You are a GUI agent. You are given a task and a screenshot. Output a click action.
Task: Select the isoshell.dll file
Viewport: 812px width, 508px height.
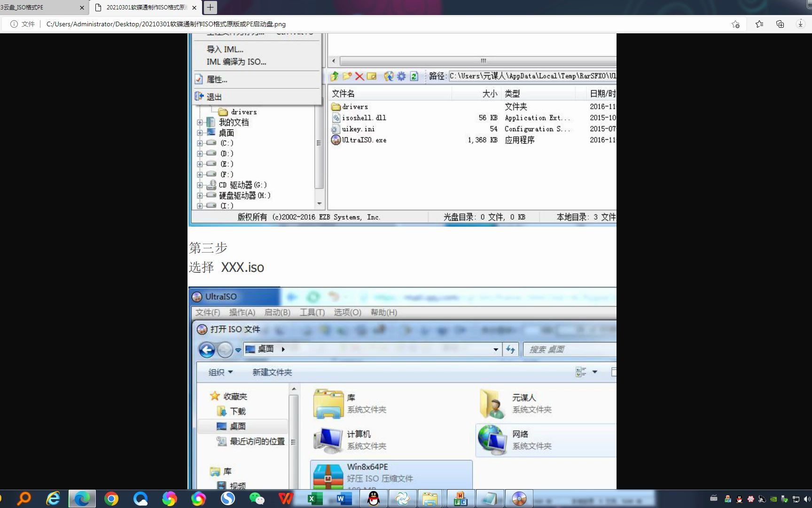[364, 118]
